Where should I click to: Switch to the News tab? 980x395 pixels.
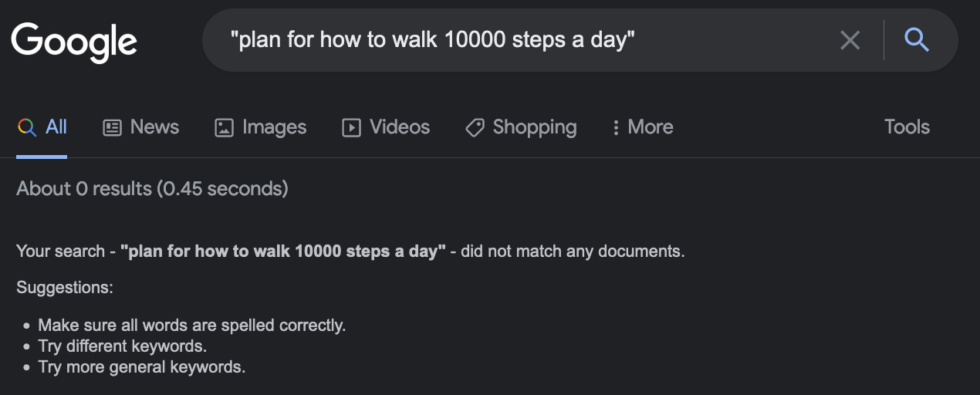pos(154,127)
